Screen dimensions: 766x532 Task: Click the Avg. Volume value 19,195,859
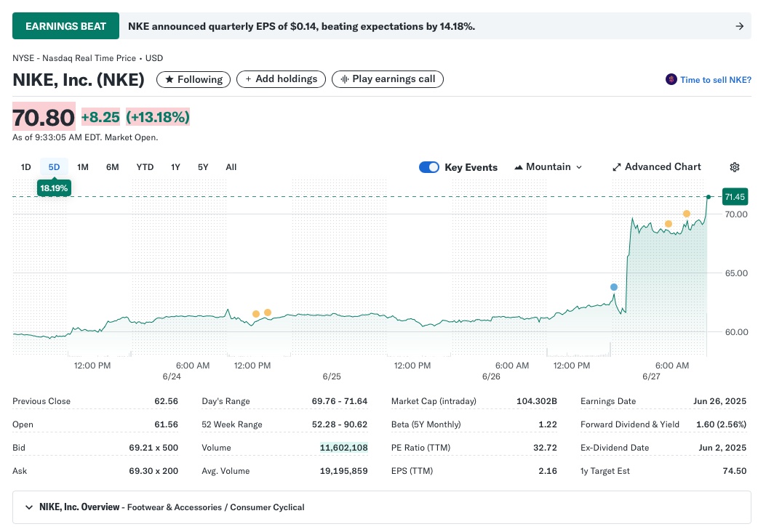click(x=343, y=471)
